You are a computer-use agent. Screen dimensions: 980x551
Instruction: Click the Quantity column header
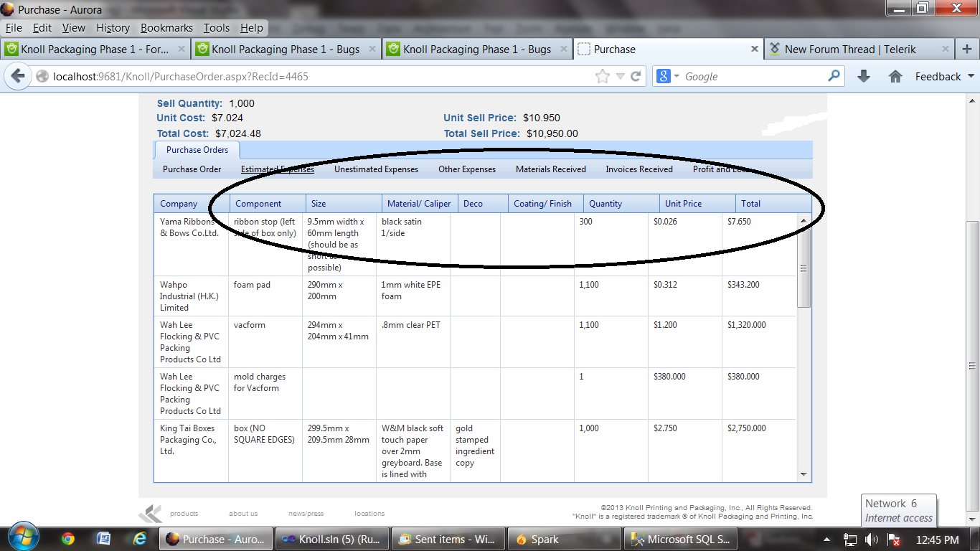click(621, 204)
